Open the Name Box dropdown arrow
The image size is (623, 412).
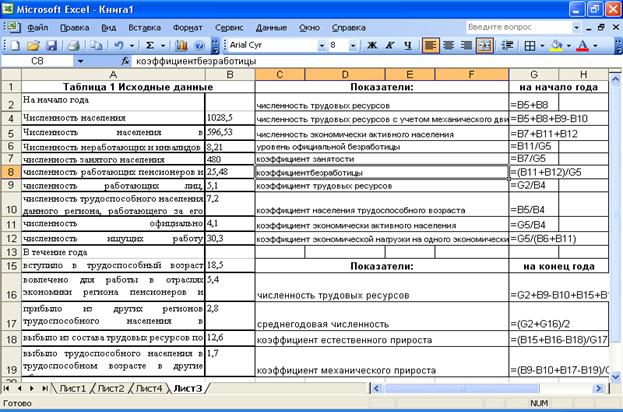tap(80, 61)
